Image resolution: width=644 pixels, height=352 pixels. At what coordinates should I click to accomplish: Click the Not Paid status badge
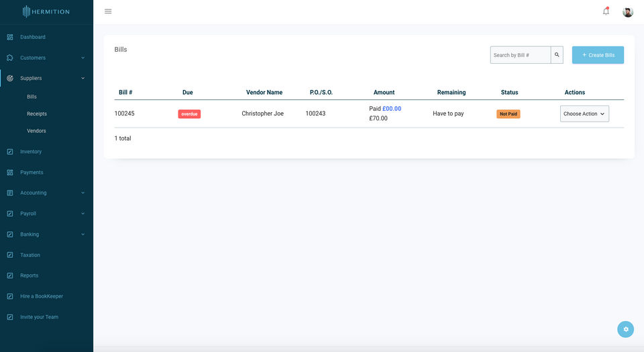[508, 114]
